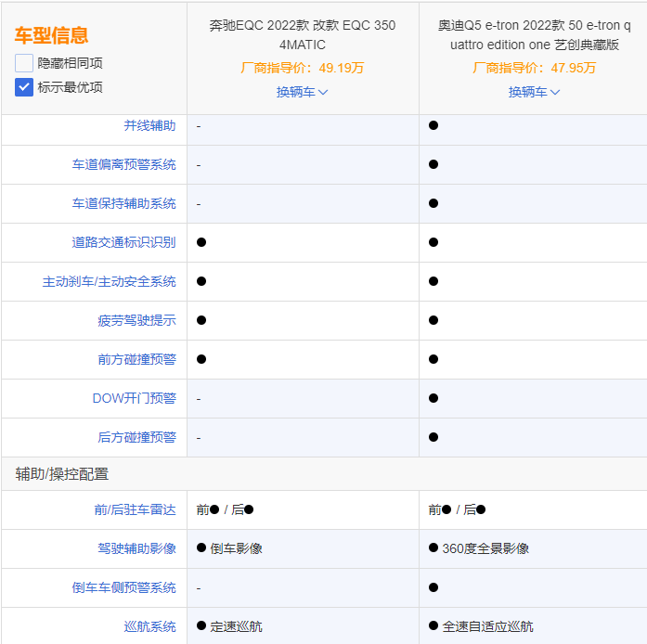647x644 pixels.
Task: Open the 车道保持辅助系统 link
Action: pyautogui.click(x=123, y=203)
